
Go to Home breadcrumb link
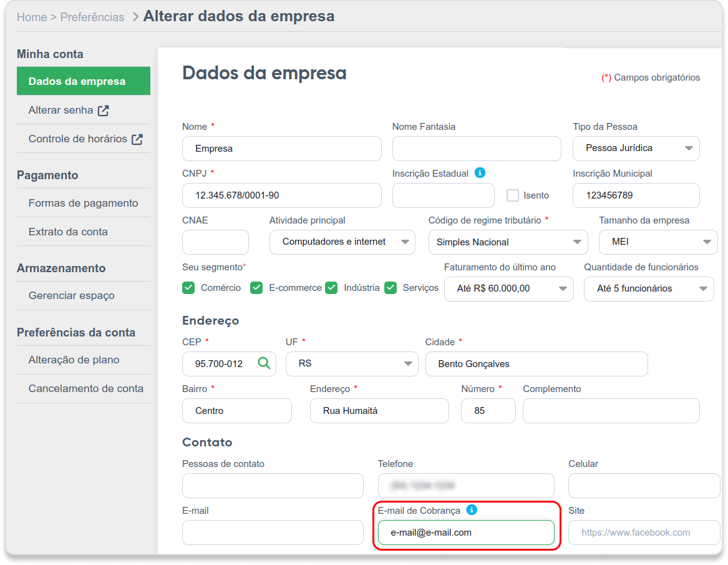tap(32, 17)
